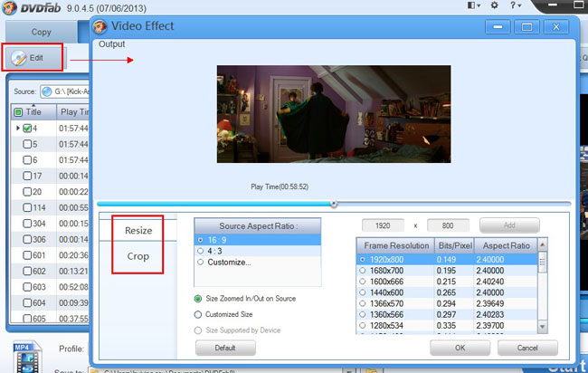Check title 603 checkbox
The width and height of the screenshot is (588, 373).
(27, 287)
